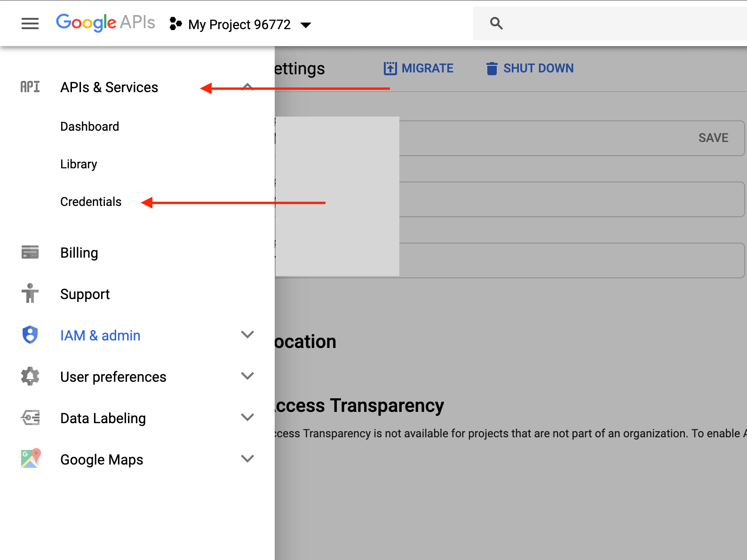The height and width of the screenshot is (560, 747).
Task: Open Credentials in the sidebar
Action: click(x=91, y=202)
